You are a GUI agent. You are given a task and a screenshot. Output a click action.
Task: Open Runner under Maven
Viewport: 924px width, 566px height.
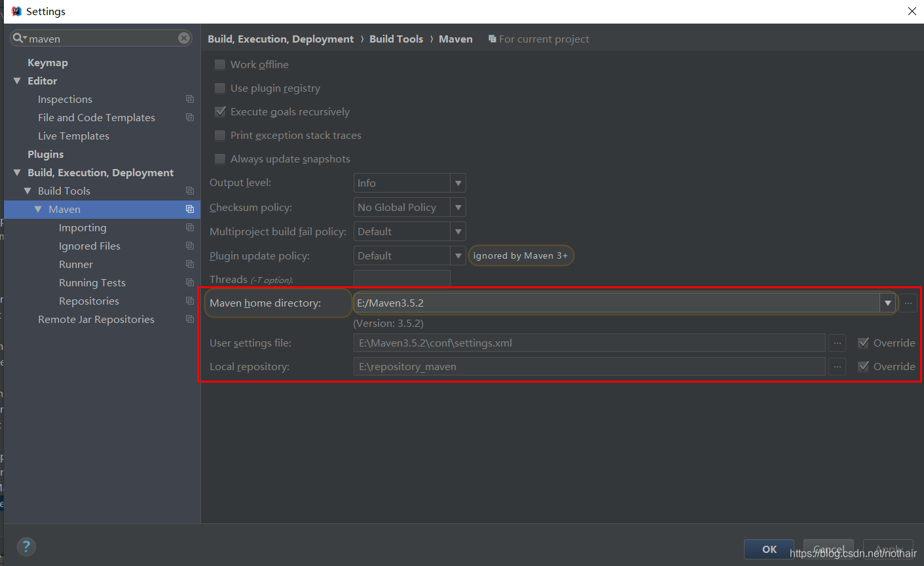76,264
